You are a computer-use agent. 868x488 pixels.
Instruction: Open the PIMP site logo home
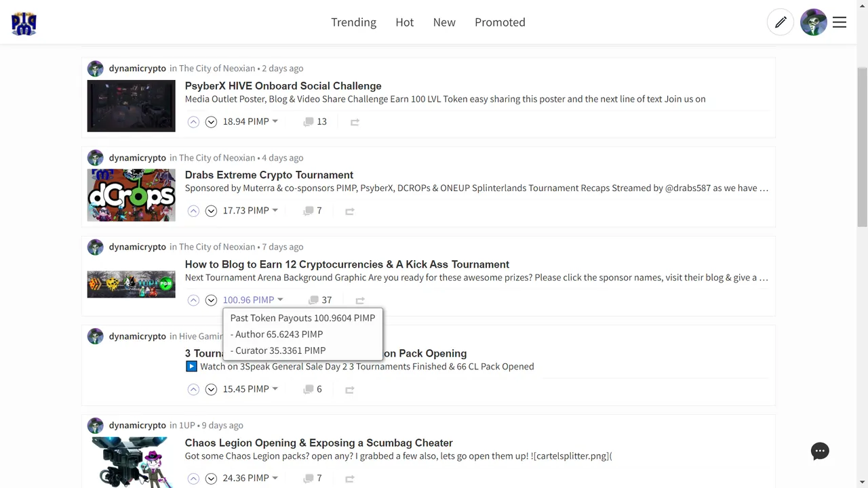24,22
